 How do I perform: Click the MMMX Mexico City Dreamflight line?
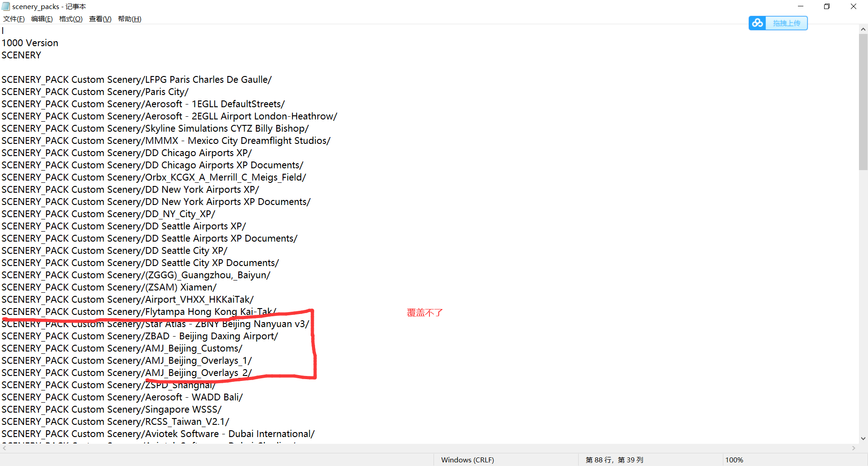click(x=166, y=141)
